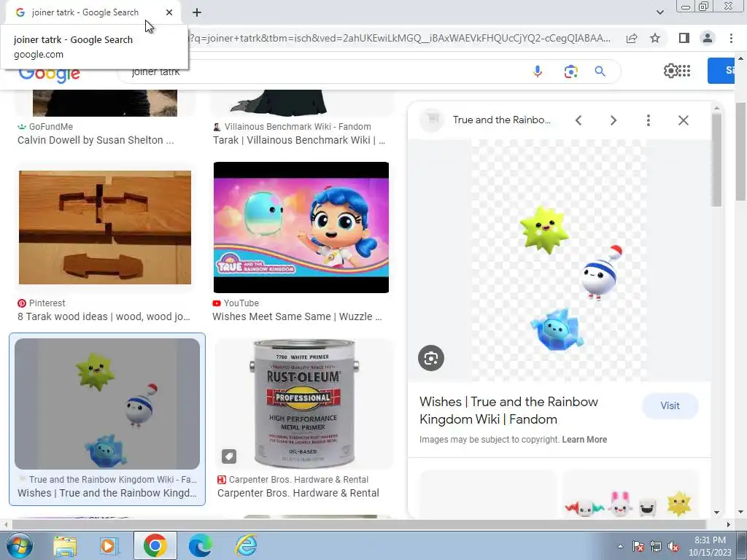Screen dimensions: 747x560
Task: Open Calvin Dowell by Susan Shelton link
Action: (x=96, y=140)
